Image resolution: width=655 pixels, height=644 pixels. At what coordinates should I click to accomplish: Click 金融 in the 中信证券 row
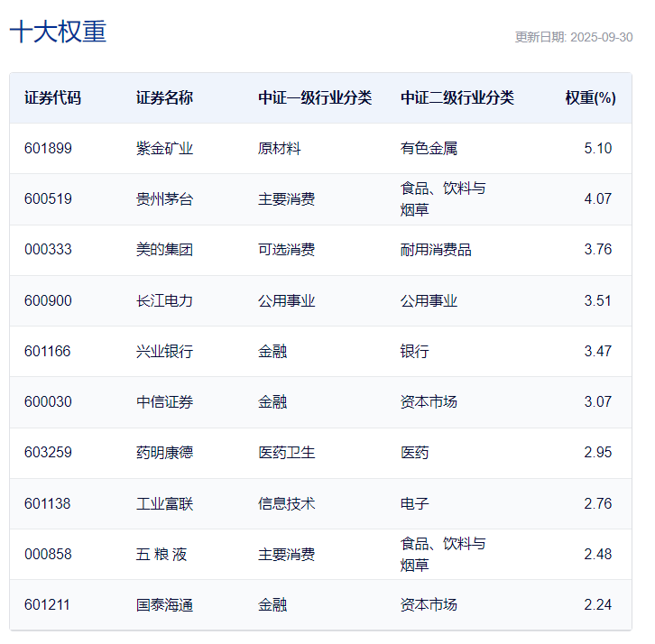click(272, 401)
